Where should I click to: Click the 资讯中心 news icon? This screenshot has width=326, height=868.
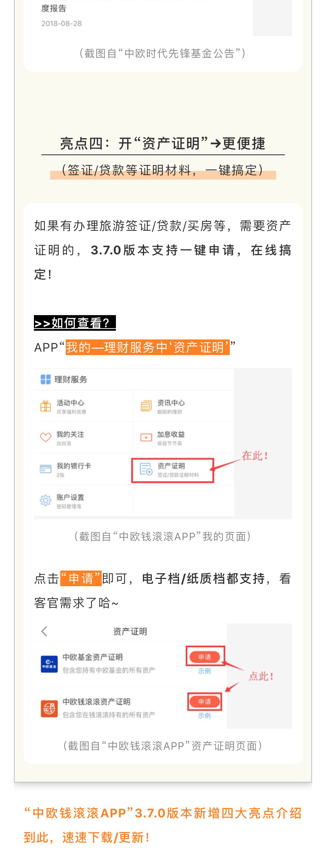pyautogui.click(x=146, y=406)
